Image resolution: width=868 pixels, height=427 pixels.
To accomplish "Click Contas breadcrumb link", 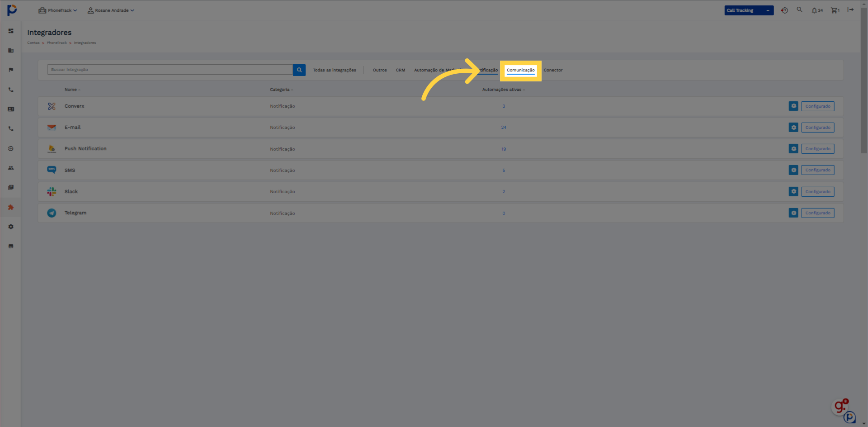I will point(33,43).
